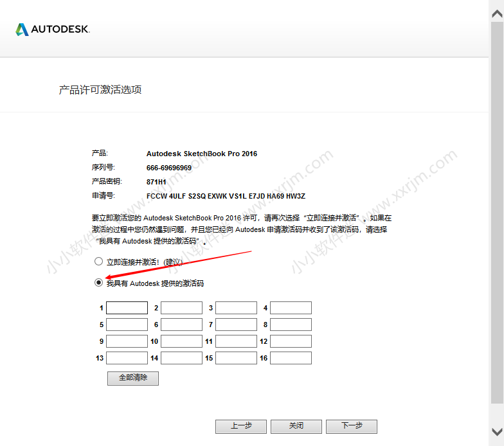Image resolution: width=504 pixels, height=446 pixels.
Task: Focus activation code field 15
Action: [x=237, y=358]
